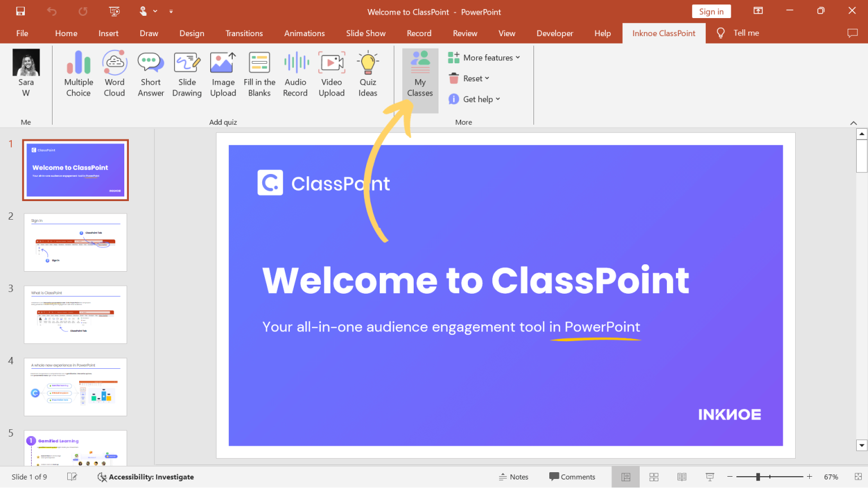
Task: Create a Fill in the Blanks quiz
Action: pos(259,73)
